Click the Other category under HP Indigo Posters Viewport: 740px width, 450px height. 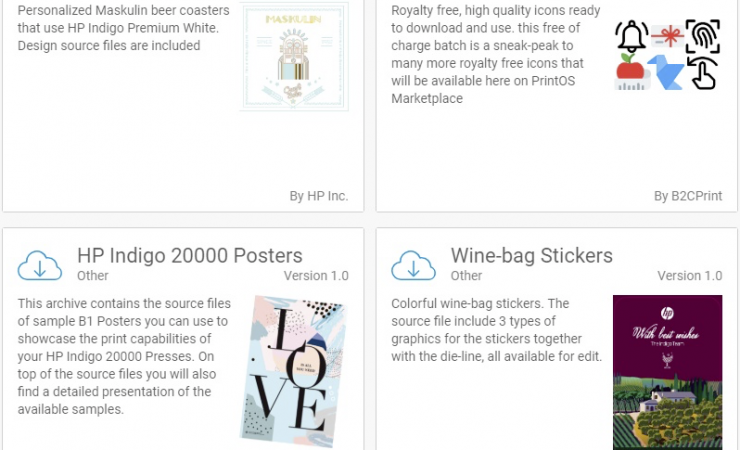coord(93,275)
